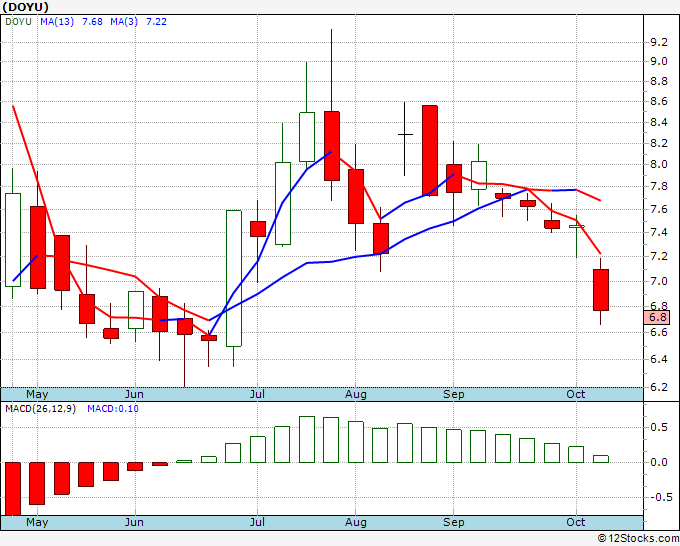This screenshot has height=546, width=680.
Task: Open the 12Stocks.com watermark link
Action: pos(642,537)
